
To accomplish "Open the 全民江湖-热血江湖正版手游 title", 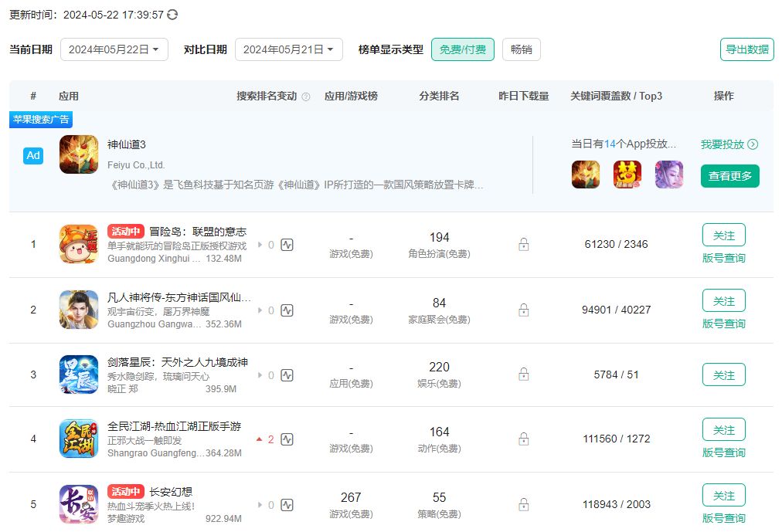I will click(174, 426).
